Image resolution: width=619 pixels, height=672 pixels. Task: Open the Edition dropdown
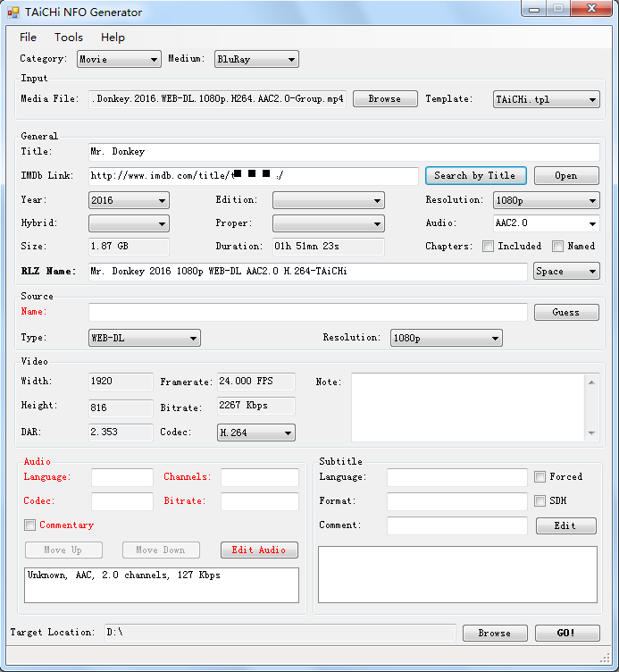[328, 200]
